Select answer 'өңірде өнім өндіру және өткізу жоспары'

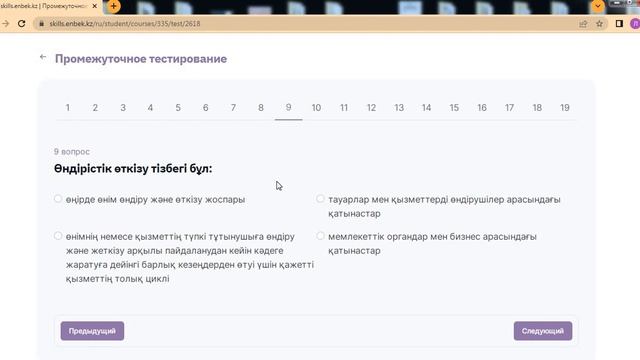coord(58,199)
